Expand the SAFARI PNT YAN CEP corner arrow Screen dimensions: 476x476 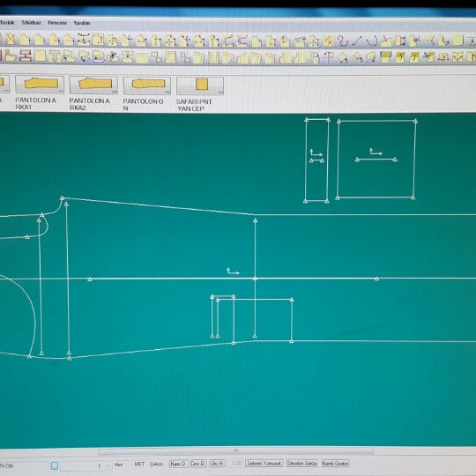pyautogui.click(x=220, y=92)
